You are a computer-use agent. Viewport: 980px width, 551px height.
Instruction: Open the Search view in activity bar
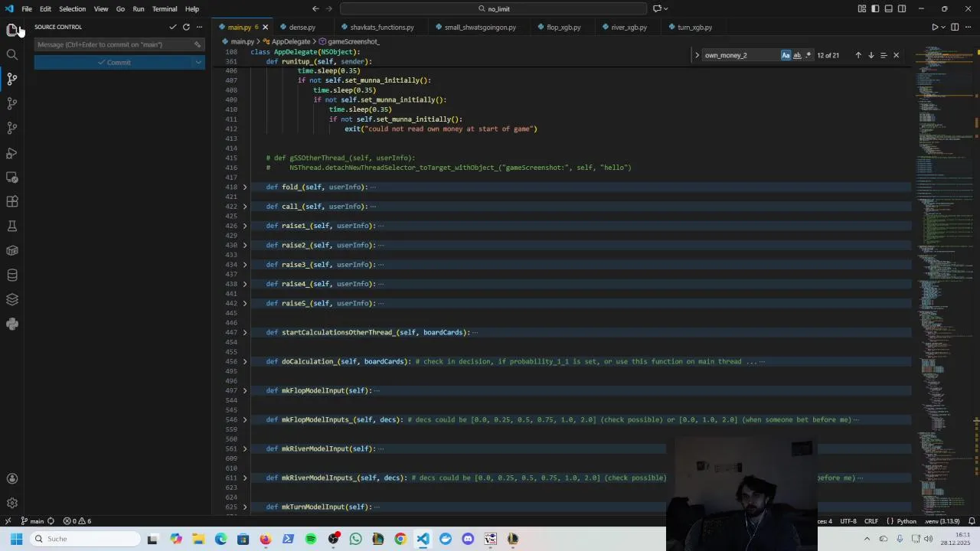pos(12,54)
